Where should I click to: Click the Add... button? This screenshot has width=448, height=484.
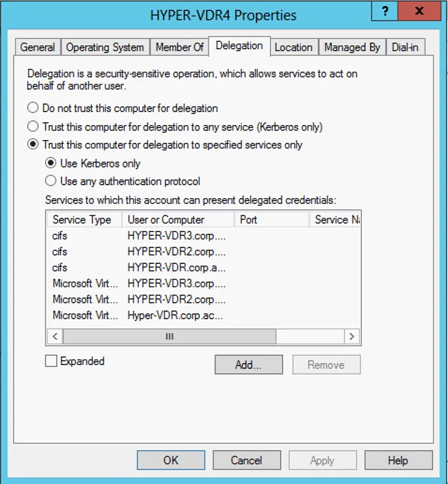[x=248, y=364]
